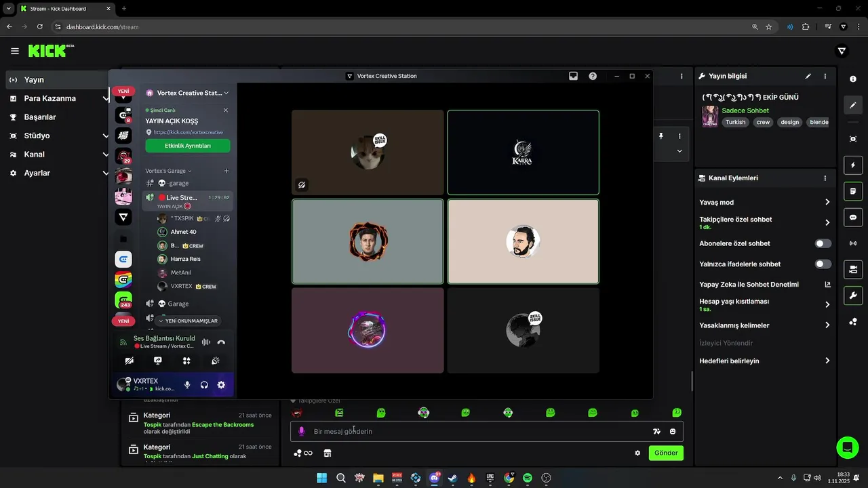This screenshot has width=868, height=488.
Task: Deafen with Discord headphones icon
Action: tap(204, 385)
